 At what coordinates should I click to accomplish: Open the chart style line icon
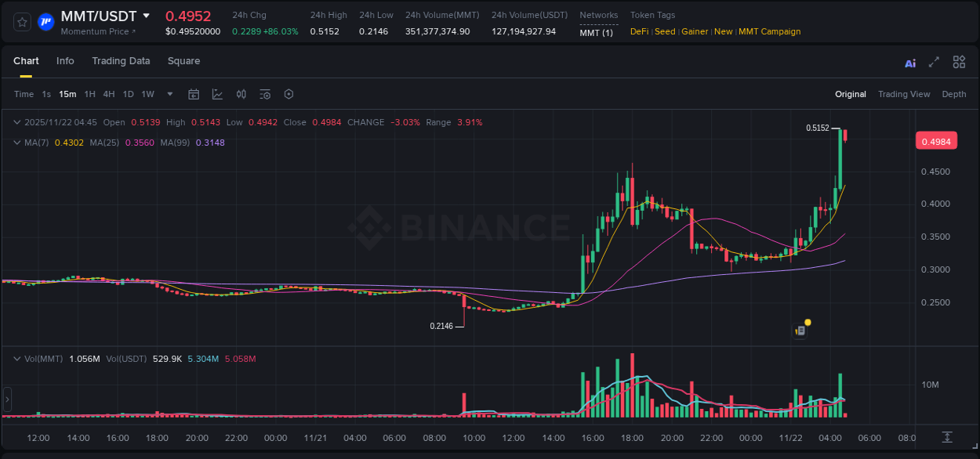pyautogui.click(x=217, y=94)
